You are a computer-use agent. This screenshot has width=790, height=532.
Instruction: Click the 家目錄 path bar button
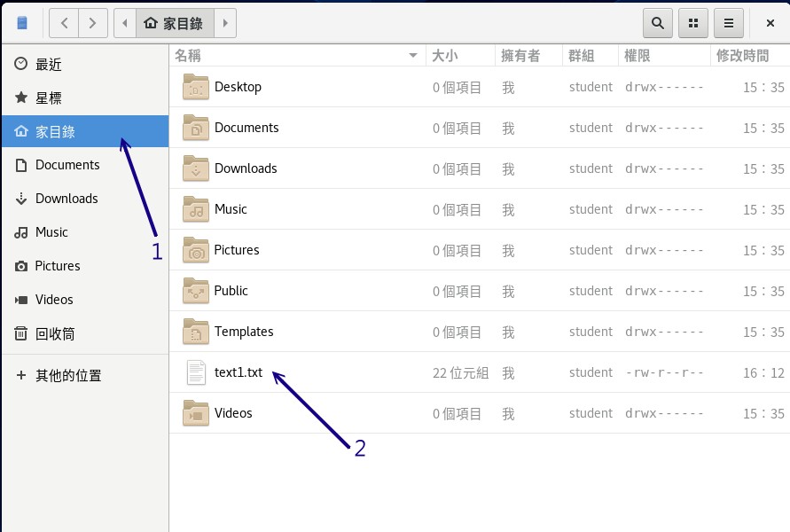[x=174, y=23]
